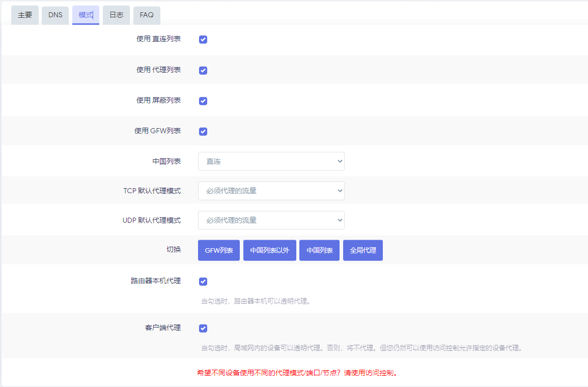Click the 中国列表以外 button

click(270, 250)
